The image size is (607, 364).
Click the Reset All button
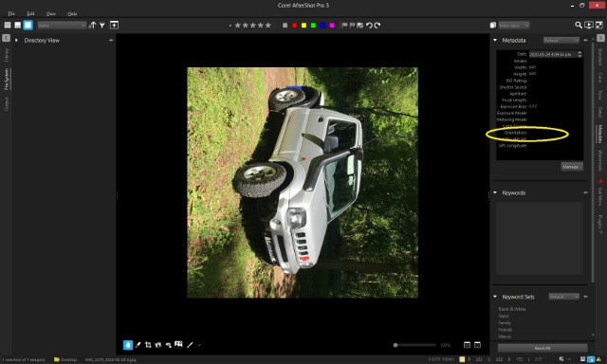click(543, 348)
